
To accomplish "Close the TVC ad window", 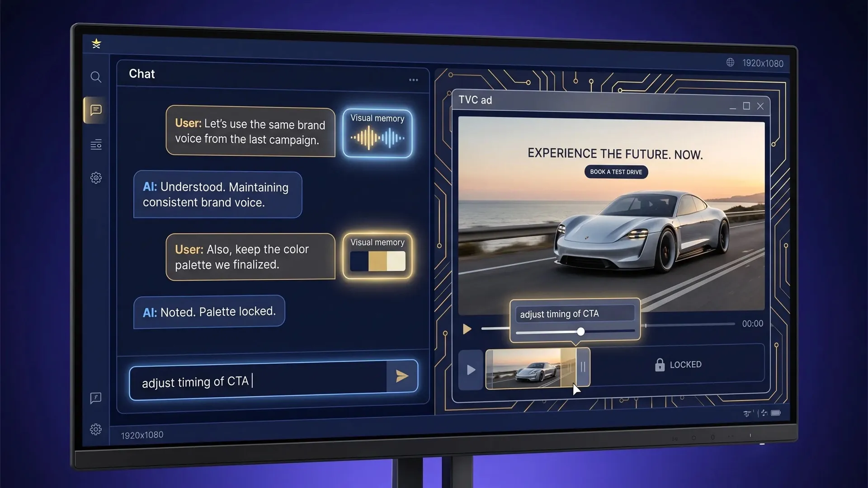I will coord(760,106).
